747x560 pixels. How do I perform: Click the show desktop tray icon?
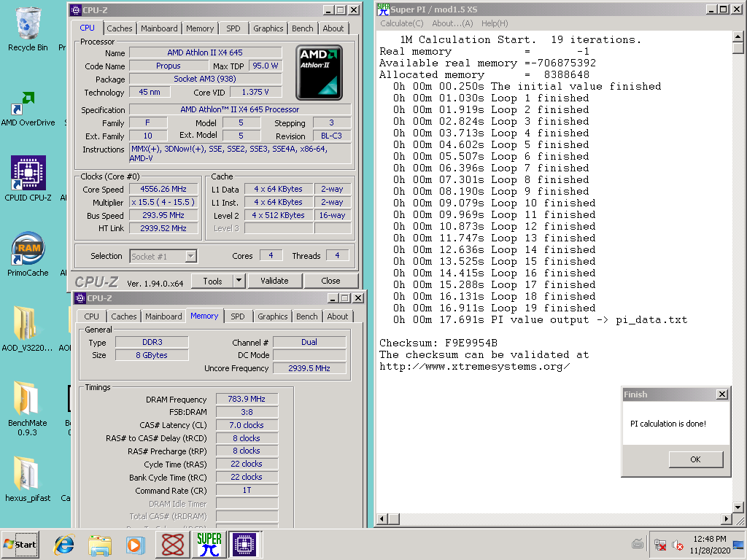click(x=738, y=545)
